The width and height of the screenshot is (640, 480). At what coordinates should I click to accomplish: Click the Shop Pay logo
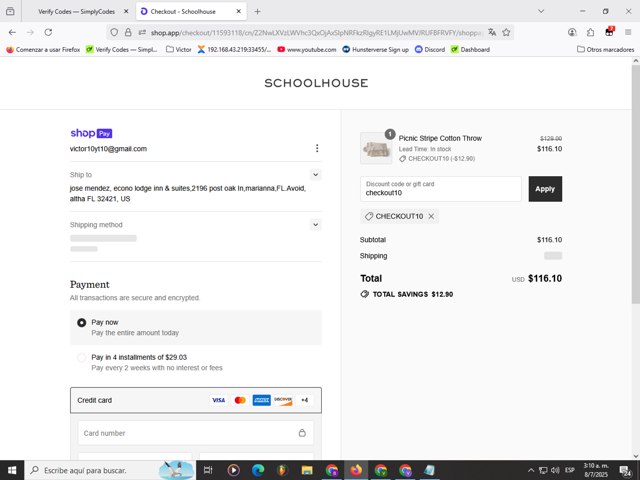click(x=91, y=133)
